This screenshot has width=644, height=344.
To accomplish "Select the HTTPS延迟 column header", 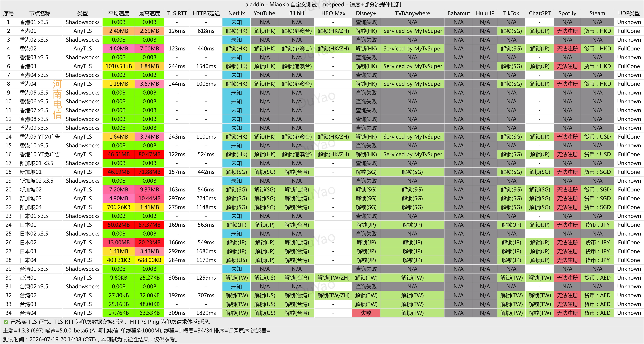I will (x=206, y=14).
